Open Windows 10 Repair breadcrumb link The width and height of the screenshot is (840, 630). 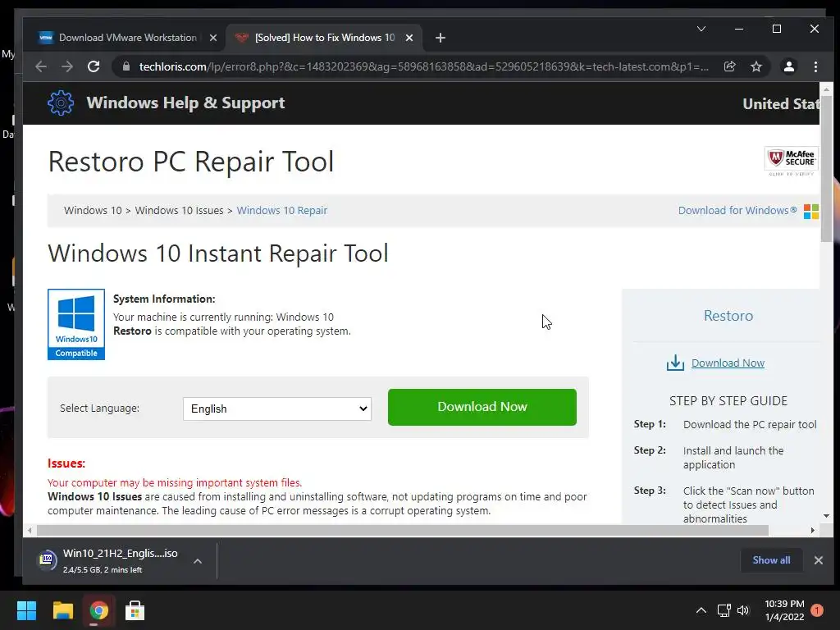click(282, 211)
